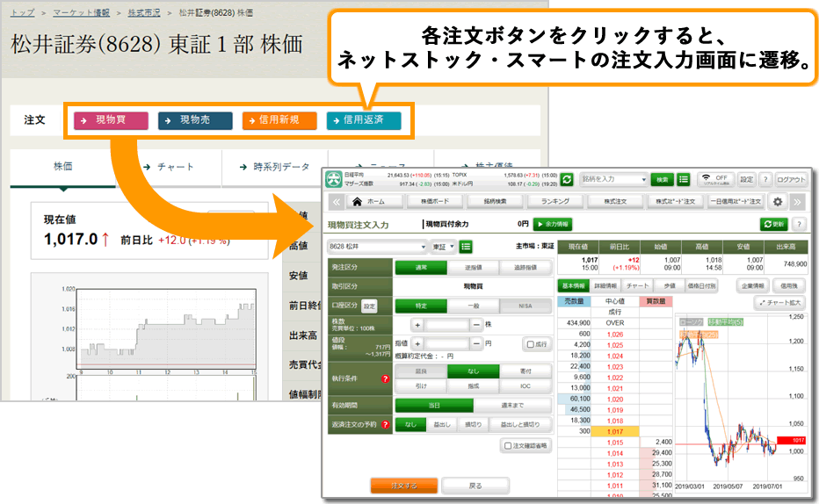Click the minus stepper for 株数

pyautogui.click(x=476, y=325)
